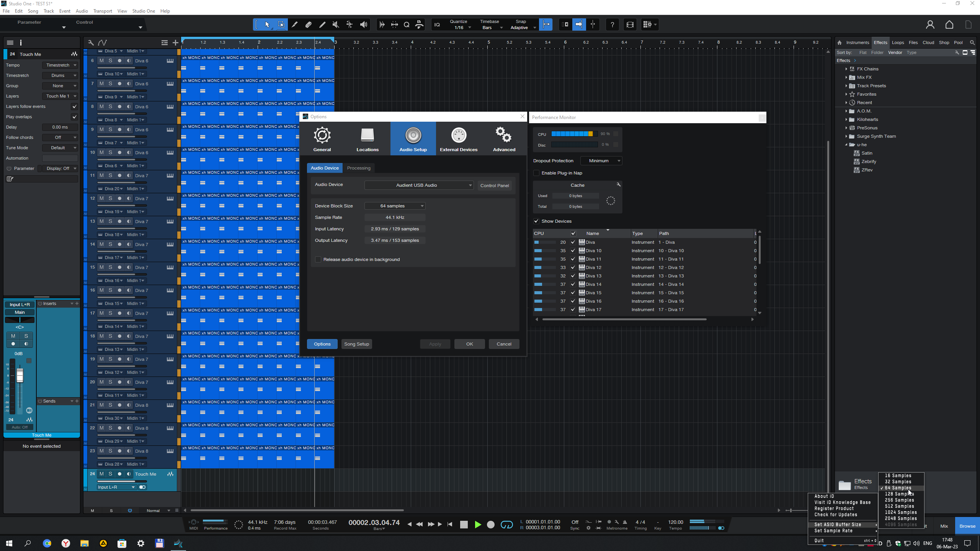Uncheck Show Devices in Performance Monitor
The image size is (980, 551).
[536, 221]
